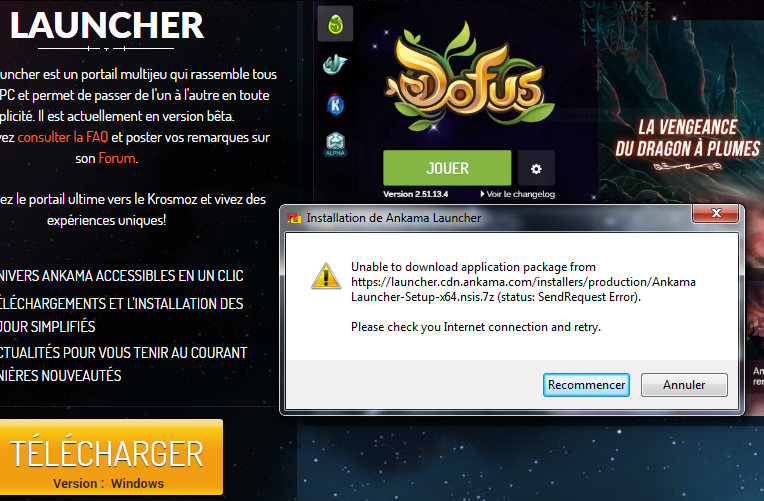The width and height of the screenshot is (764, 501).
Task: Close the Ankama Launcher installation dialog
Action: pos(716,213)
